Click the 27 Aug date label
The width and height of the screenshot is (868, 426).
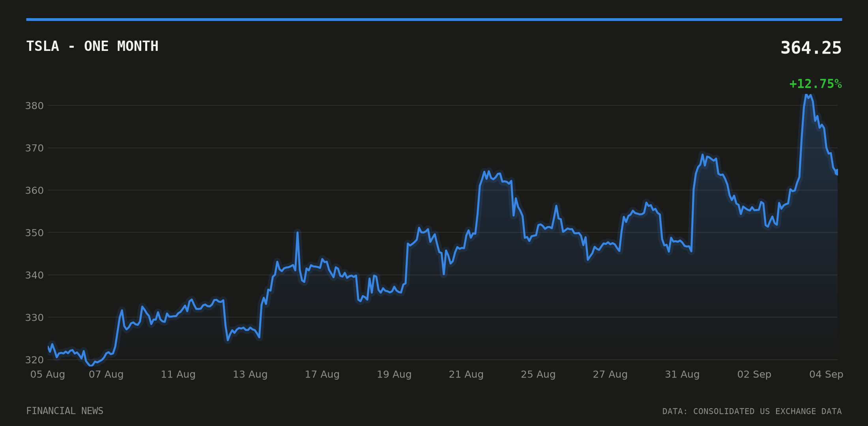click(x=610, y=374)
